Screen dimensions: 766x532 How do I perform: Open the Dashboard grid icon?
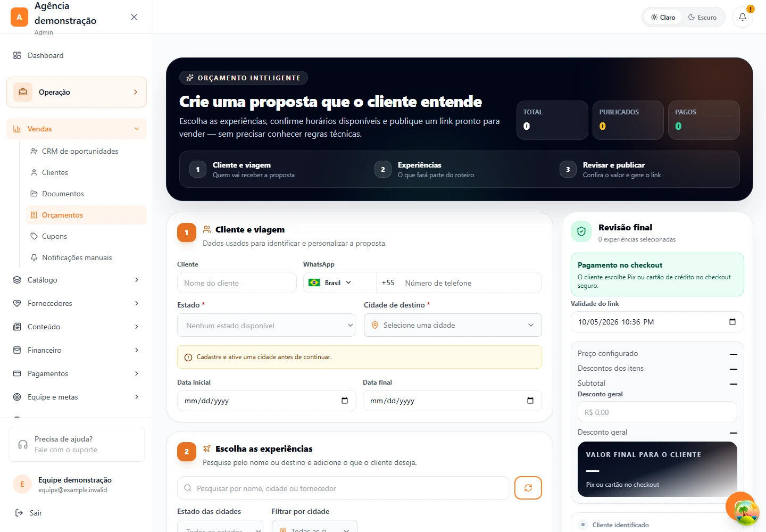pyautogui.click(x=17, y=55)
